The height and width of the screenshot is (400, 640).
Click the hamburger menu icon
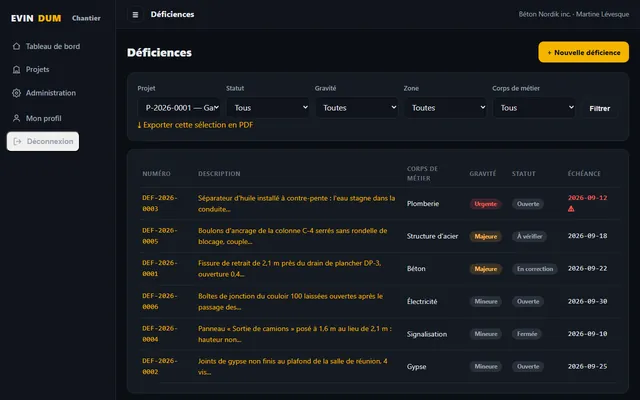(135, 15)
